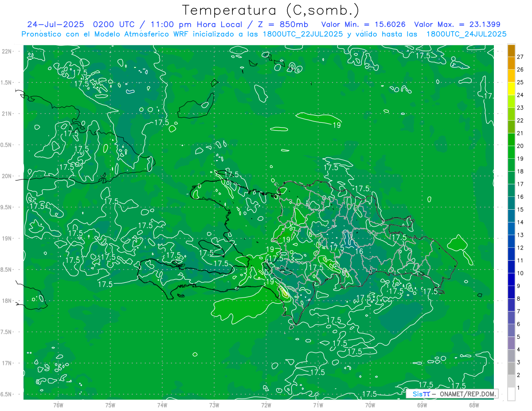Click the "71W" longitude axis label
Image resolution: width=532 pixels, height=411 pixels.
pos(318,405)
